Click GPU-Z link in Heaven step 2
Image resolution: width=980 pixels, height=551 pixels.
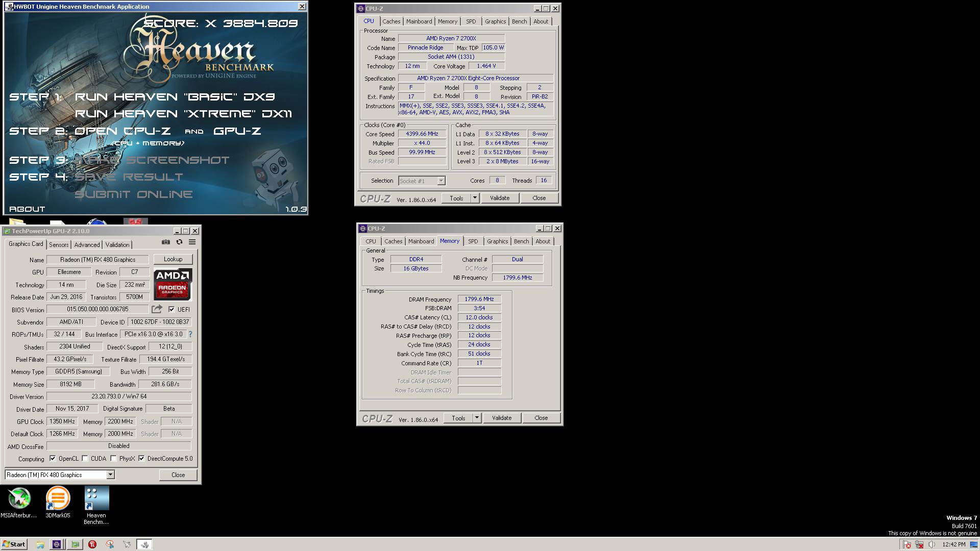pyautogui.click(x=237, y=131)
